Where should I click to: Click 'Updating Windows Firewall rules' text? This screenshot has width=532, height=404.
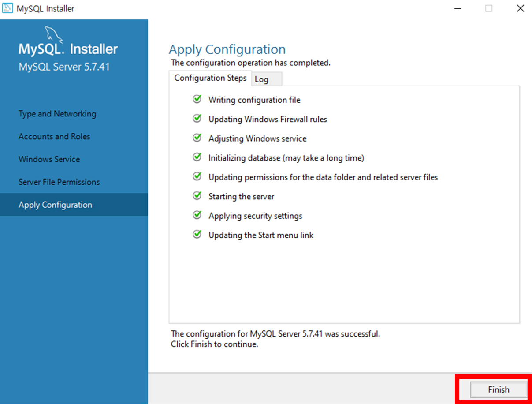click(x=268, y=120)
